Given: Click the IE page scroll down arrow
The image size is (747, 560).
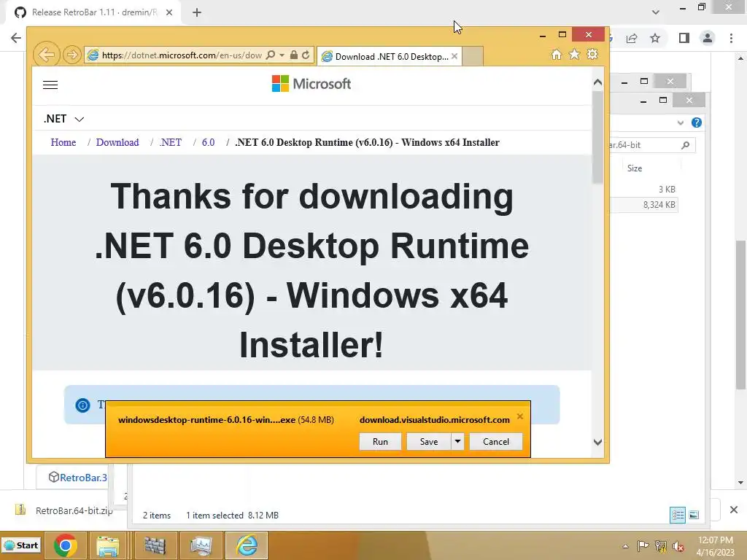Looking at the screenshot, I should [x=597, y=442].
